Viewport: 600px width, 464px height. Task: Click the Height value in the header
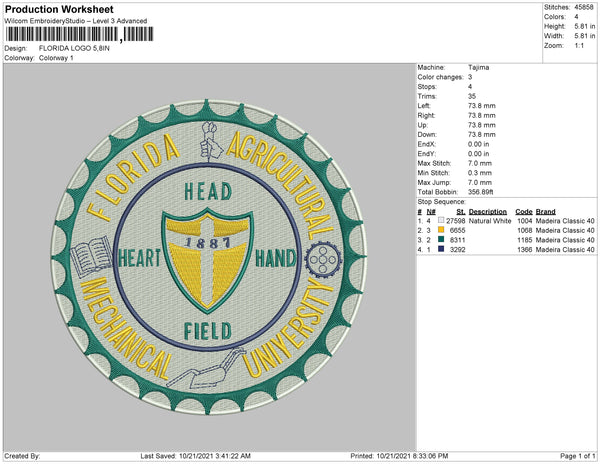coord(585,26)
